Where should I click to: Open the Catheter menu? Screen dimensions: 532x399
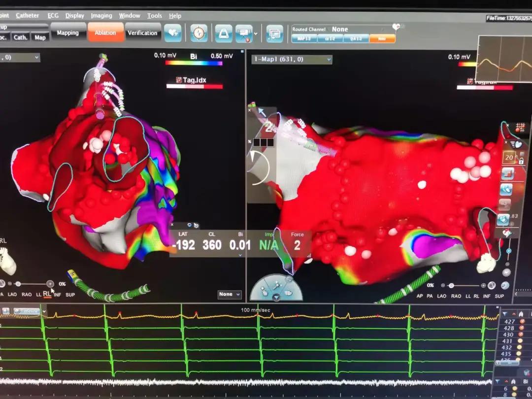point(28,15)
